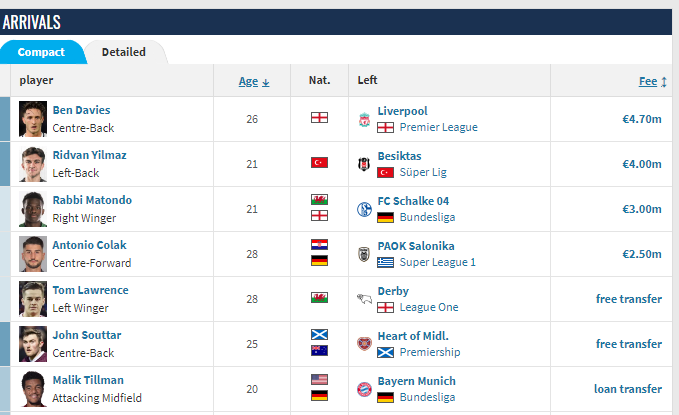The height and width of the screenshot is (415, 679).
Task: Click the PAOK Salonika crest icon
Action: pyautogui.click(x=364, y=254)
